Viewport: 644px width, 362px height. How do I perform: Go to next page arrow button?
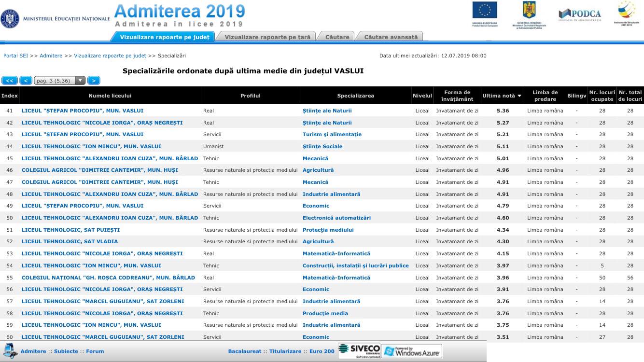click(94, 81)
